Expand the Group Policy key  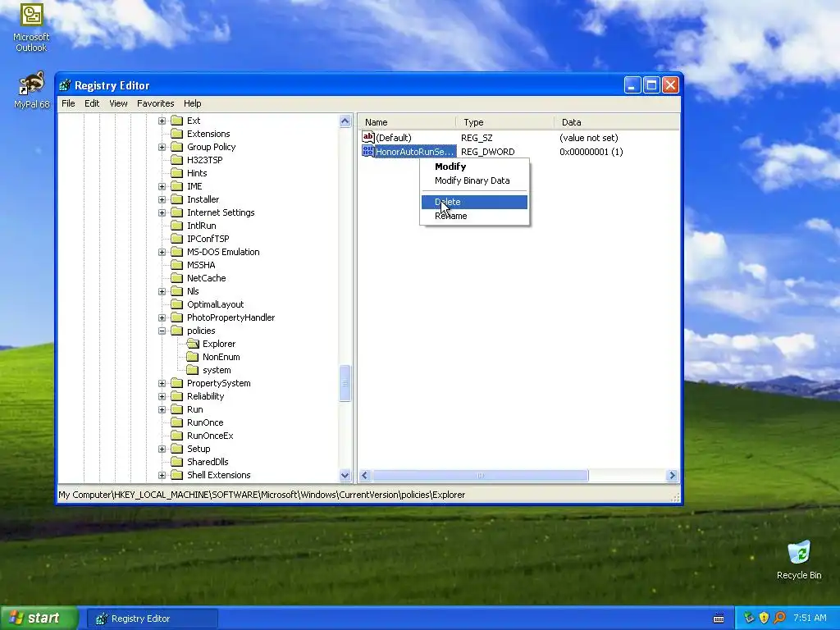tap(162, 148)
